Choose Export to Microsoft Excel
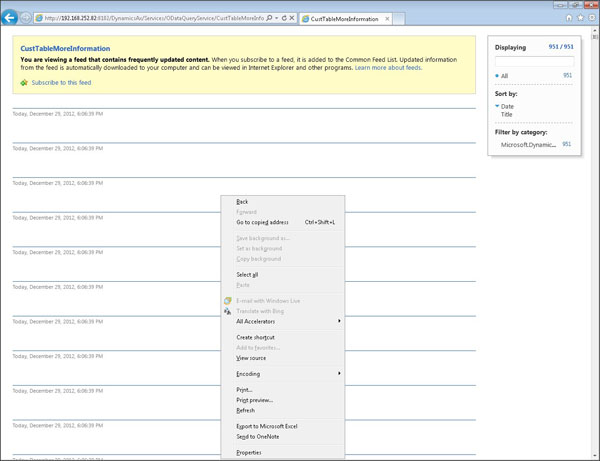 pyautogui.click(x=283, y=426)
